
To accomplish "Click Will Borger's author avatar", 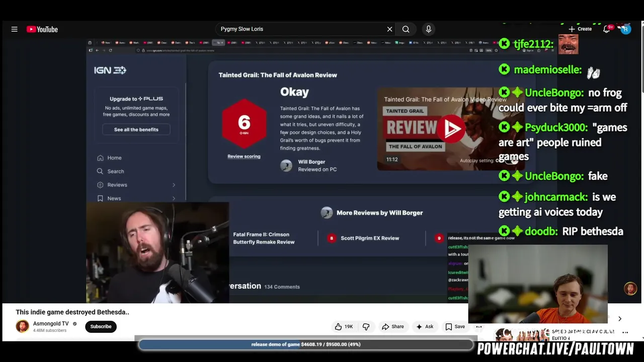I will [x=286, y=165].
